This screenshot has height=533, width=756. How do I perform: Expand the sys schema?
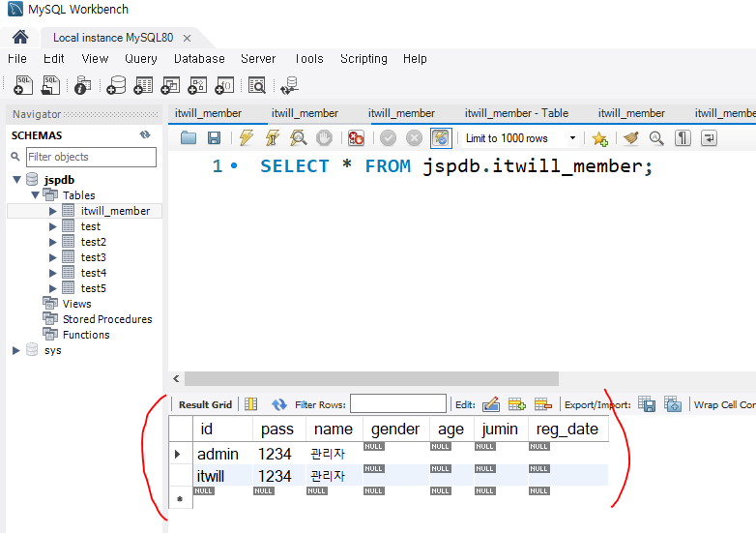tap(15, 350)
